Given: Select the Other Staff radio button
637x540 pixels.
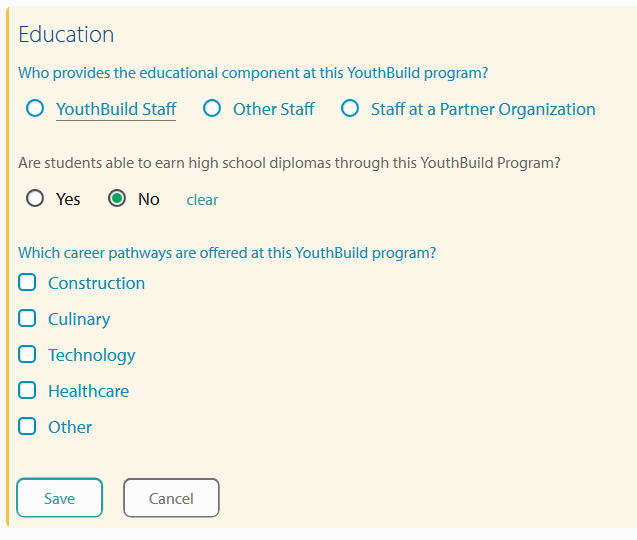Looking at the screenshot, I should pos(212,109).
